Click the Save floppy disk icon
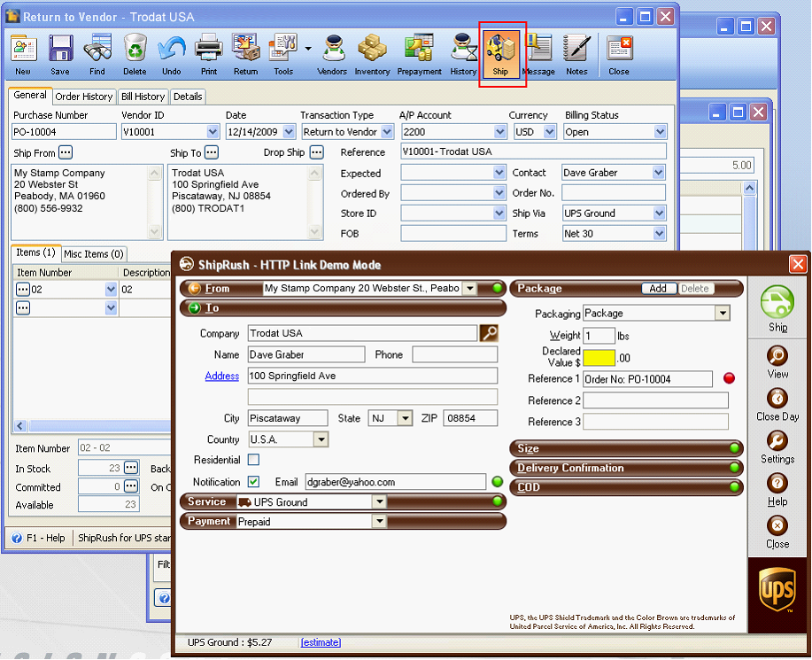Screen dimensions: 812x660 pos(60,54)
